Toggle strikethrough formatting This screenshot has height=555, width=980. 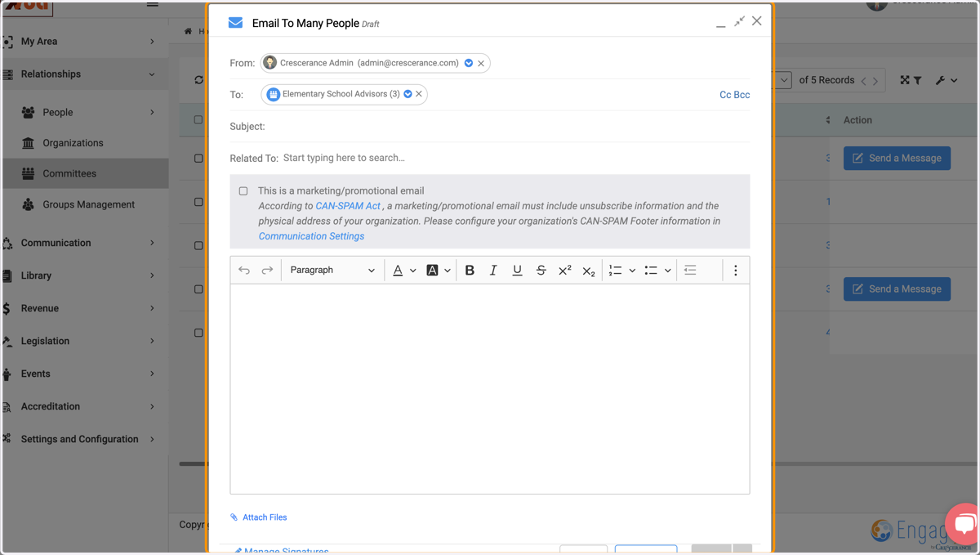pos(541,270)
